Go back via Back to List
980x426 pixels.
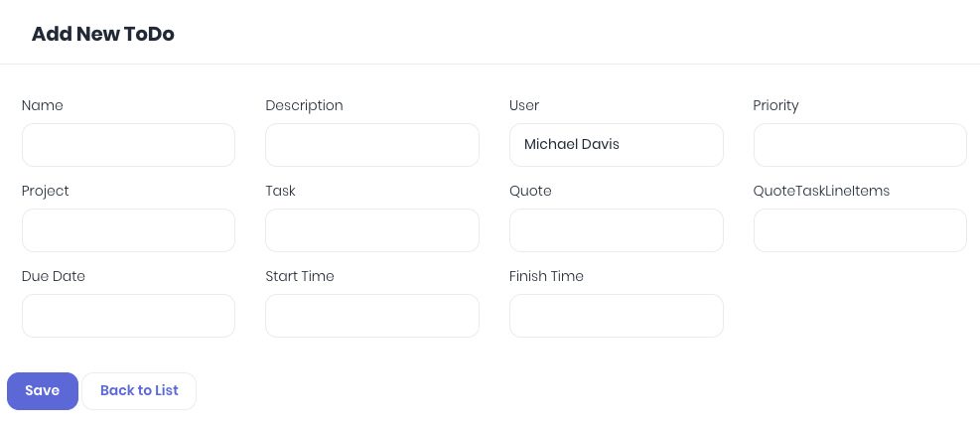(139, 391)
